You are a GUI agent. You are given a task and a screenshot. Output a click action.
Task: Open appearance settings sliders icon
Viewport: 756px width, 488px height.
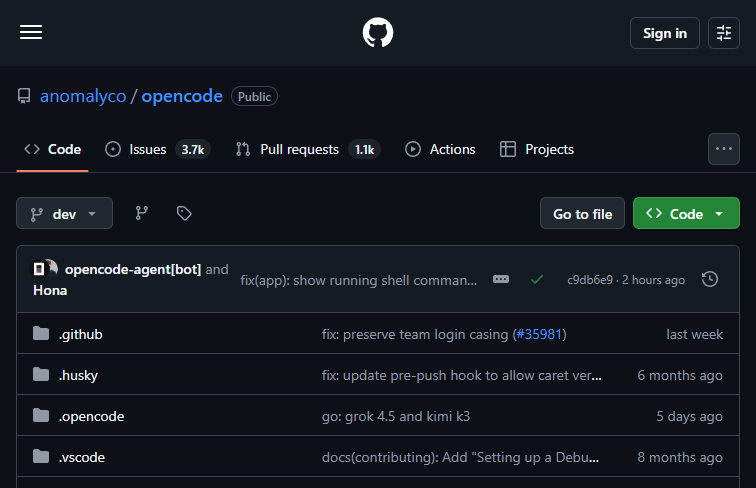tap(724, 33)
